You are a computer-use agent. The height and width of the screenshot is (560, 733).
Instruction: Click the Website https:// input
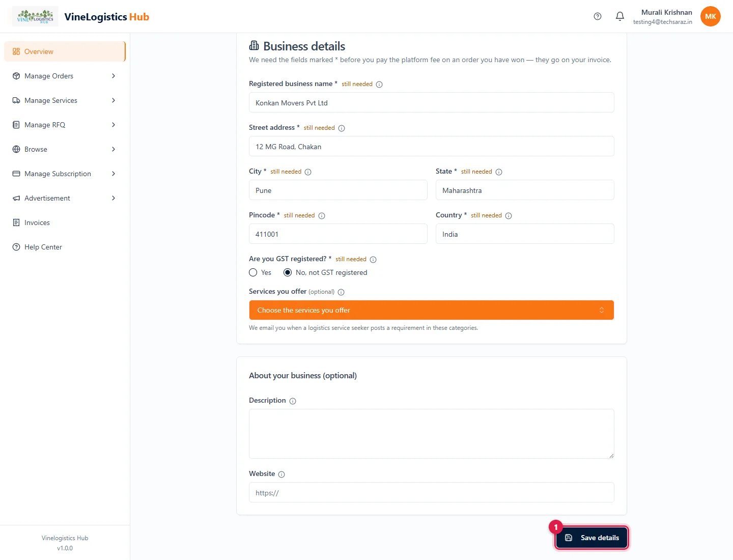click(432, 492)
